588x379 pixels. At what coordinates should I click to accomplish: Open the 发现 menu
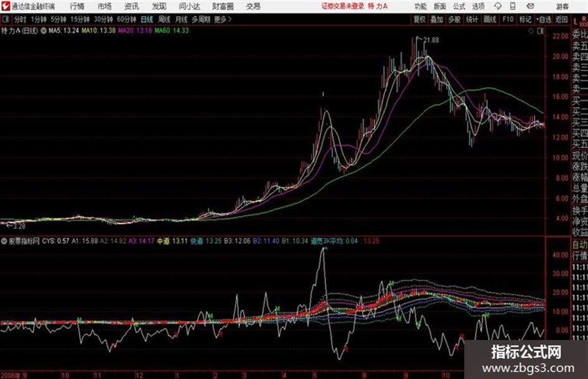tap(159, 6)
